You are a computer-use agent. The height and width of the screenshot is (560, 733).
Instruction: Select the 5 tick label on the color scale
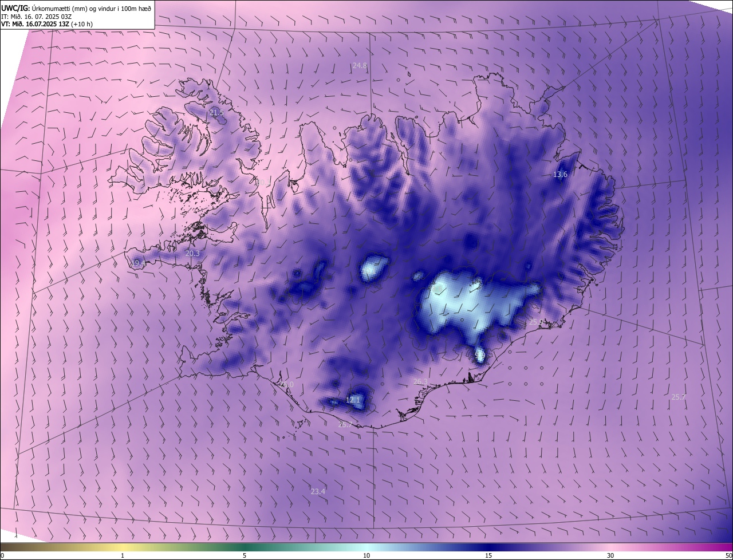[245, 555]
